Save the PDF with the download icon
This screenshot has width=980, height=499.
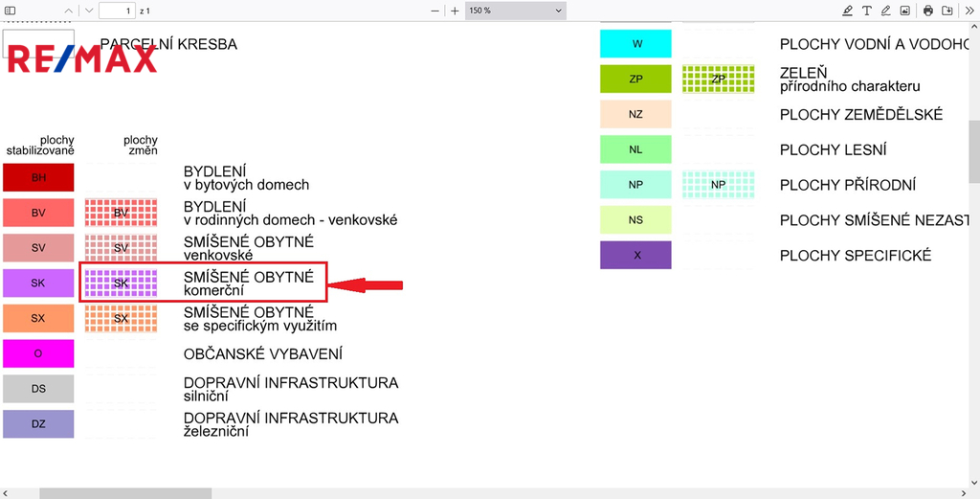click(x=947, y=11)
